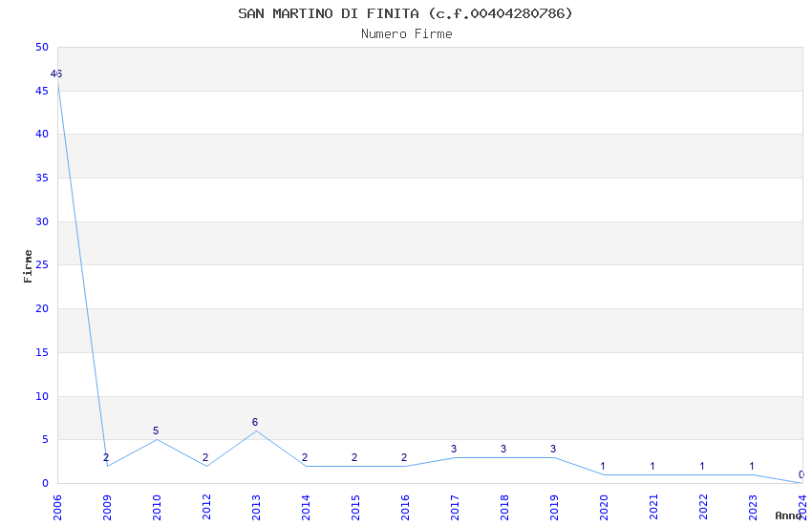The image size is (812, 525).
Task: Click the data label 2 above 2015
Action: tap(354, 458)
